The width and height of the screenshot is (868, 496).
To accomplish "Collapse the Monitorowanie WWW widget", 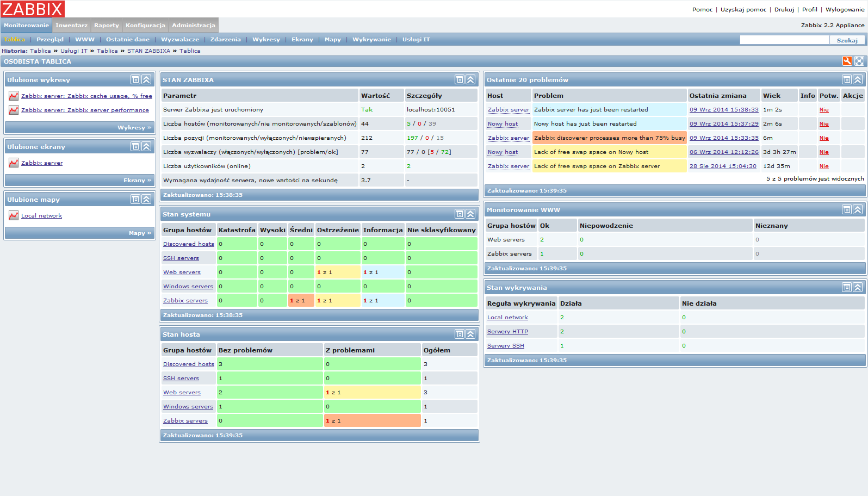I will [858, 209].
